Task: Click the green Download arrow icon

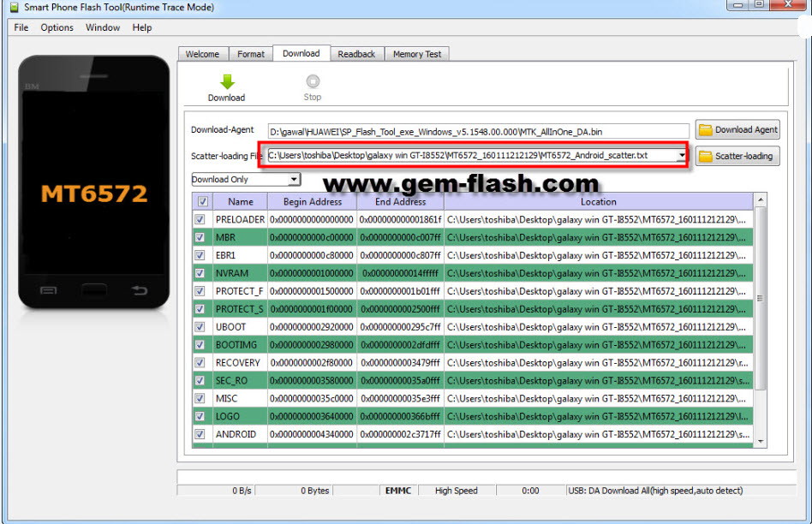Action: point(227,81)
